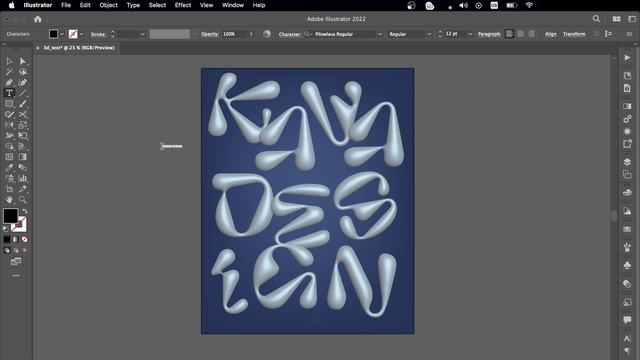Select the Mesh tool
640x360 pixels.
point(9,157)
